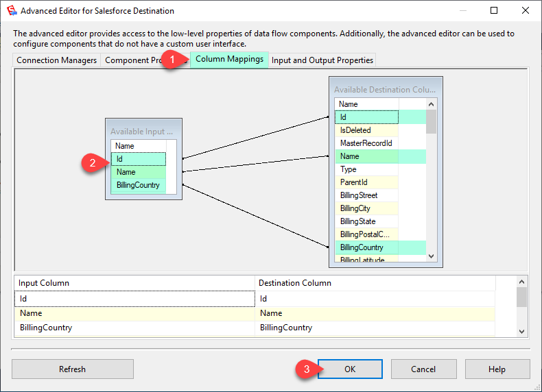Select Id in Available Destination Columns

coord(366,117)
